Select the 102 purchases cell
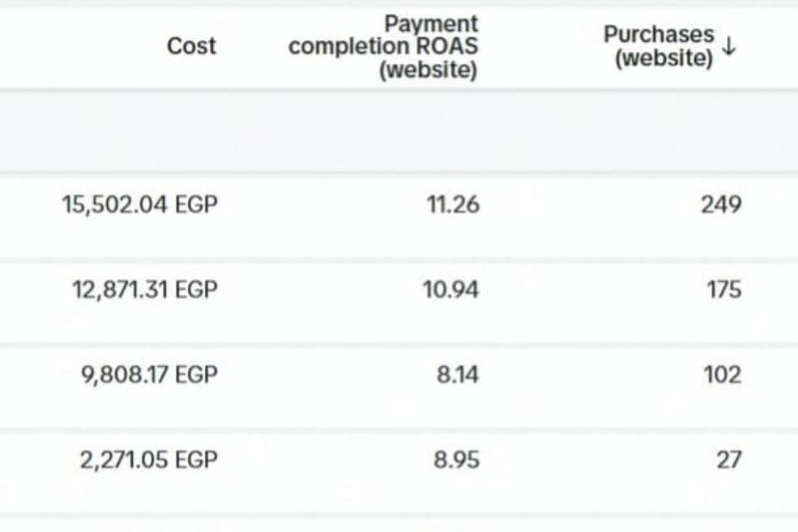 pyautogui.click(x=722, y=375)
